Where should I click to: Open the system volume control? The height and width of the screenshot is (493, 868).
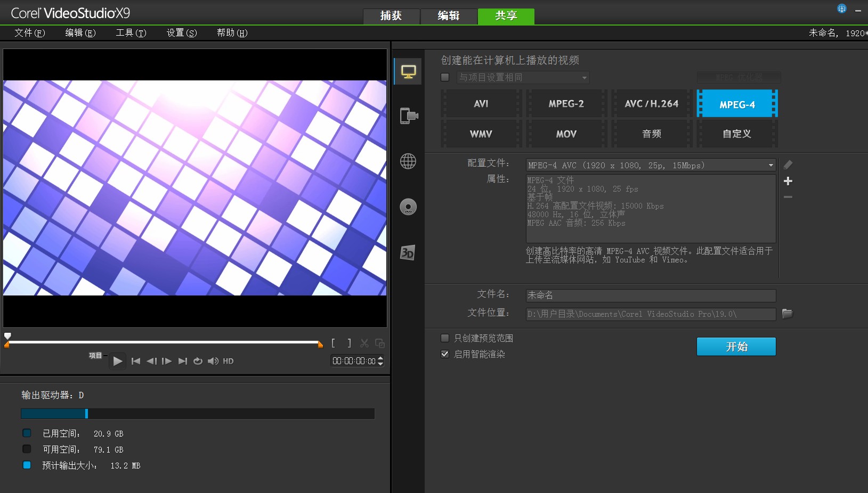click(x=213, y=361)
